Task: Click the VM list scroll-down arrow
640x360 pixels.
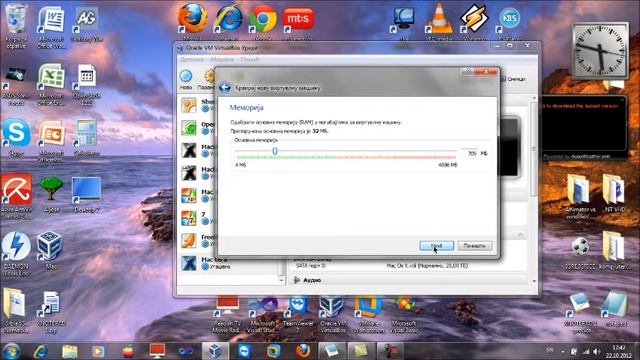Action: coord(281,280)
